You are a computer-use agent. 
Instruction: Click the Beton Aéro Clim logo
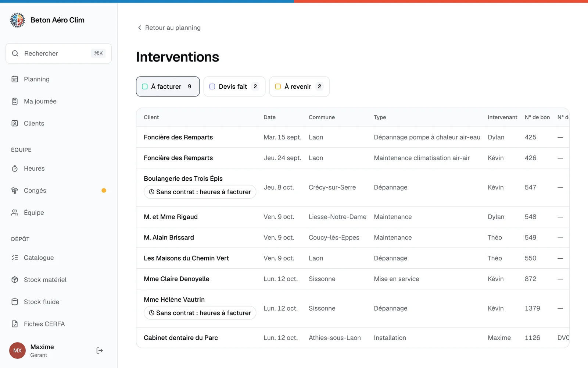coord(17,20)
